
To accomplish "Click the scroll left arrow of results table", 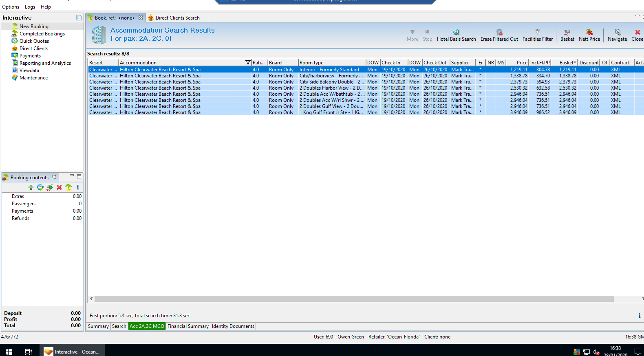I will [91, 299].
